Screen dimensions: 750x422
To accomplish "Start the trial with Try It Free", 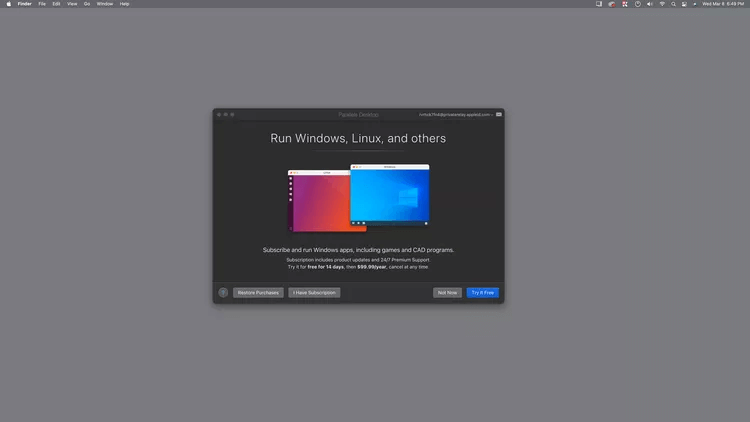I will coord(483,292).
